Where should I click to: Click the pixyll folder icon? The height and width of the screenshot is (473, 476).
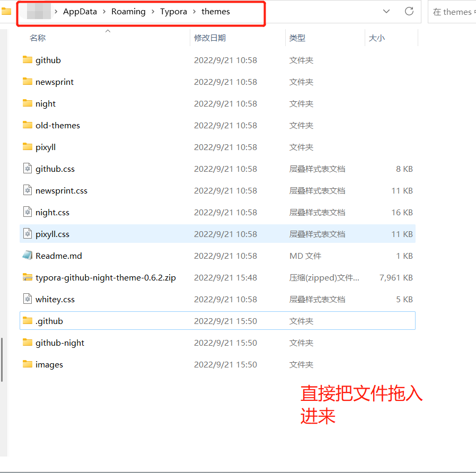pos(28,147)
